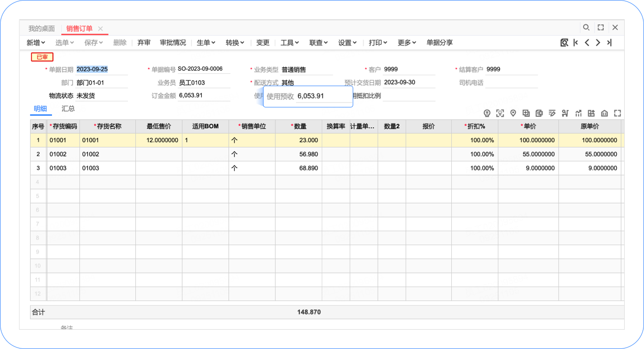Open the 打印 dropdown menu
The height and width of the screenshot is (349, 644).
click(377, 43)
